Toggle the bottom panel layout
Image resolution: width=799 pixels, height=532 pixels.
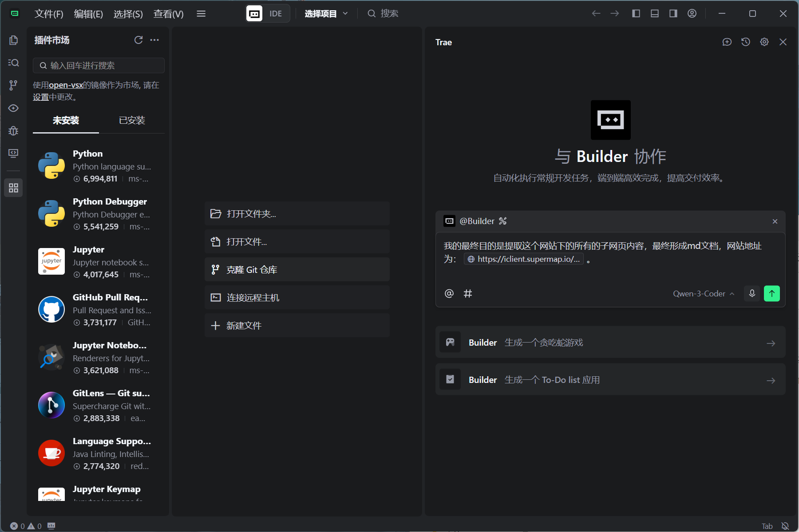[x=655, y=14]
